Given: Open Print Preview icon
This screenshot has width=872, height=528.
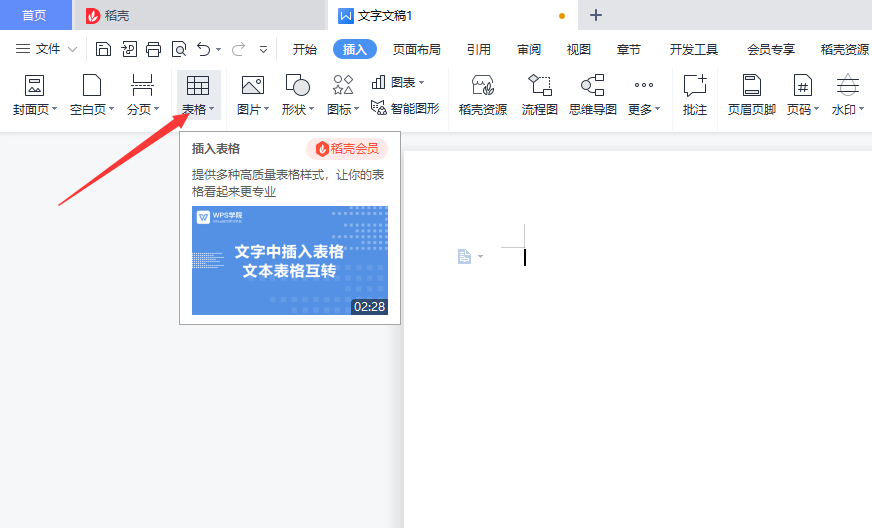Looking at the screenshot, I should pyautogui.click(x=179, y=49).
